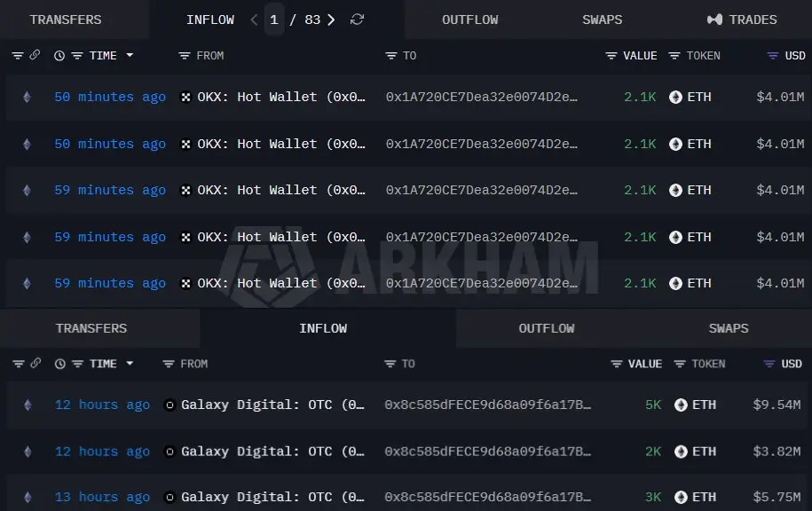Open the first '50 minutes ago' transaction link
The width and height of the screenshot is (812, 511).
(110, 97)
